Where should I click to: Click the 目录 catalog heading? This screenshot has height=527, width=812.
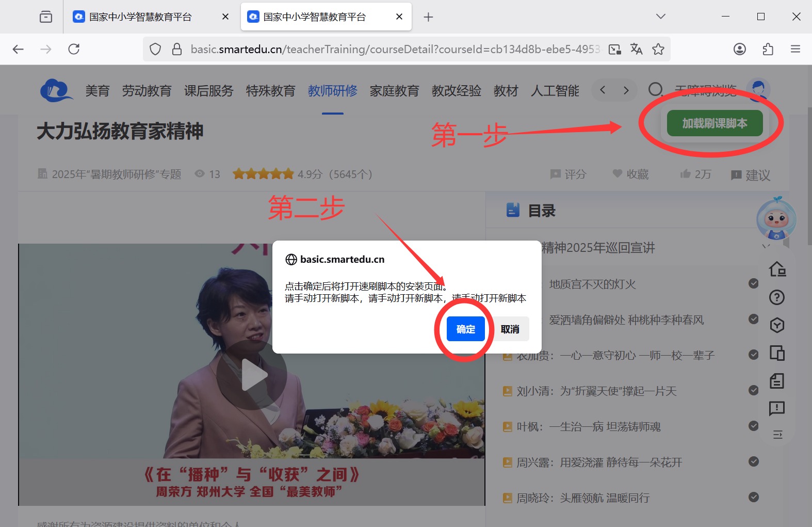pos(542,211)
